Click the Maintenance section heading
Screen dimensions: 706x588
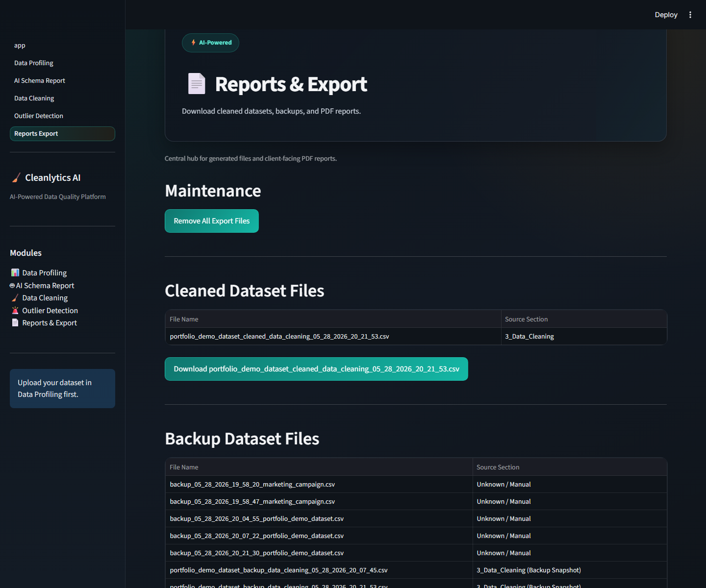(213, 191)
